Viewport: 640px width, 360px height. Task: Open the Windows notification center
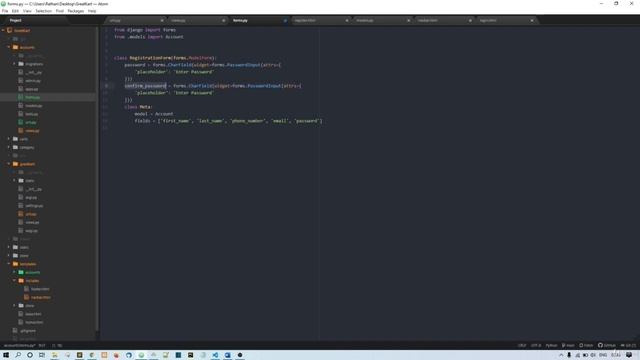(x=629, y=355)
